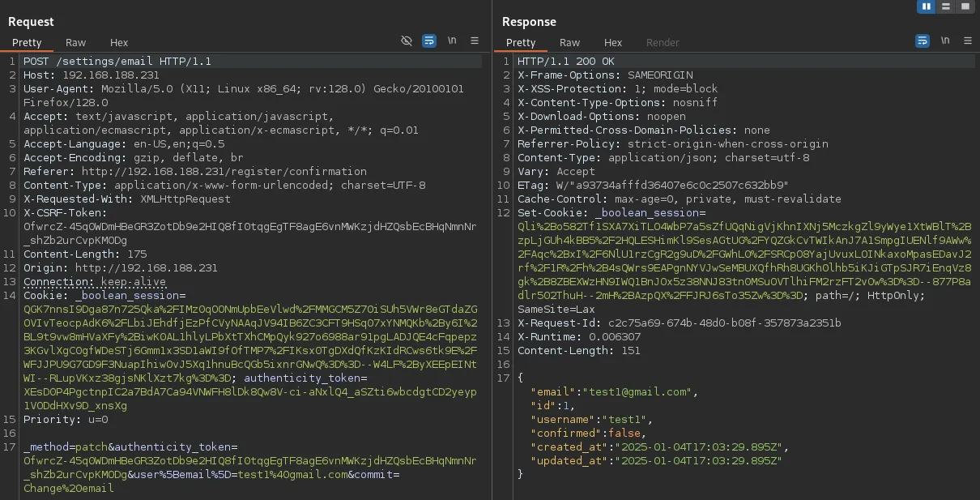Switch Response view to the Raw tab
This screenshot has width=980, height=500.
coord(570,42)
